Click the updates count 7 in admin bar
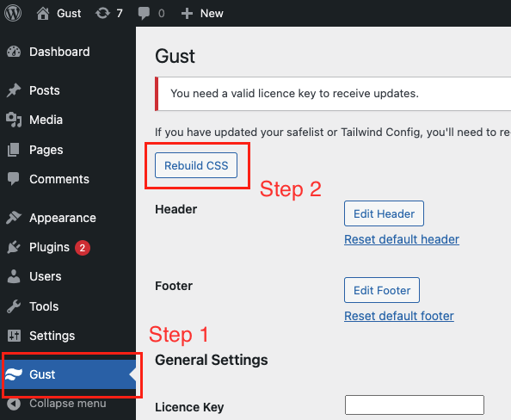 click(x=120, y=14)
